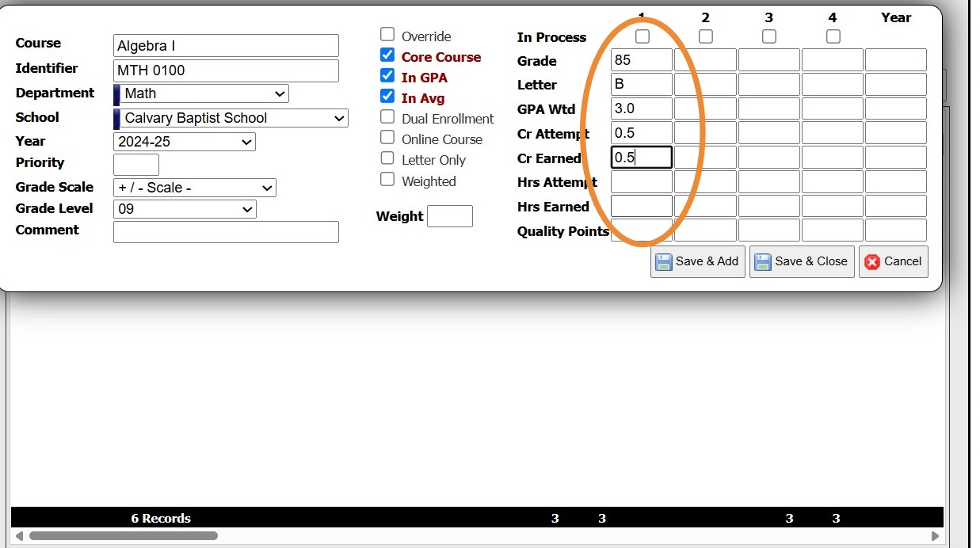Click the term 1 Letter field showing B

coord(642,84)
